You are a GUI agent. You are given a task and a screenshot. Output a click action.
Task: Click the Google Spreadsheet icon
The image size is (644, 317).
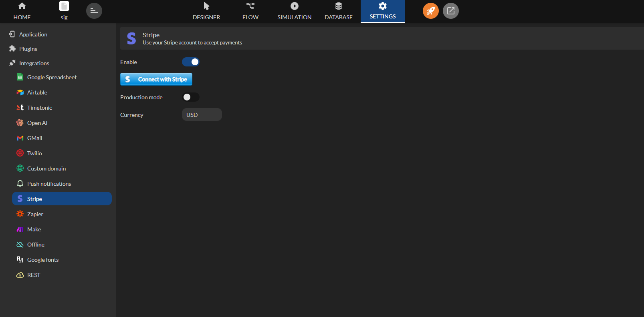pos(20,77)
